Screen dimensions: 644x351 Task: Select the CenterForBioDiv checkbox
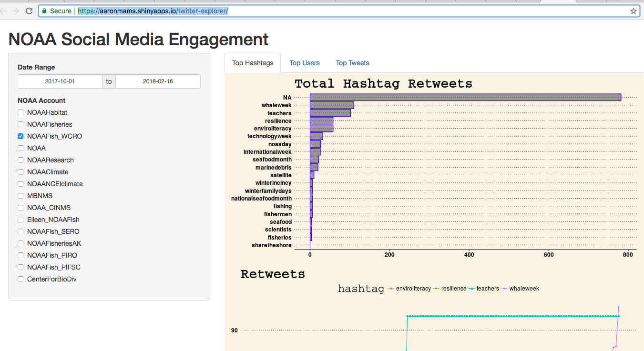point(20,279)
